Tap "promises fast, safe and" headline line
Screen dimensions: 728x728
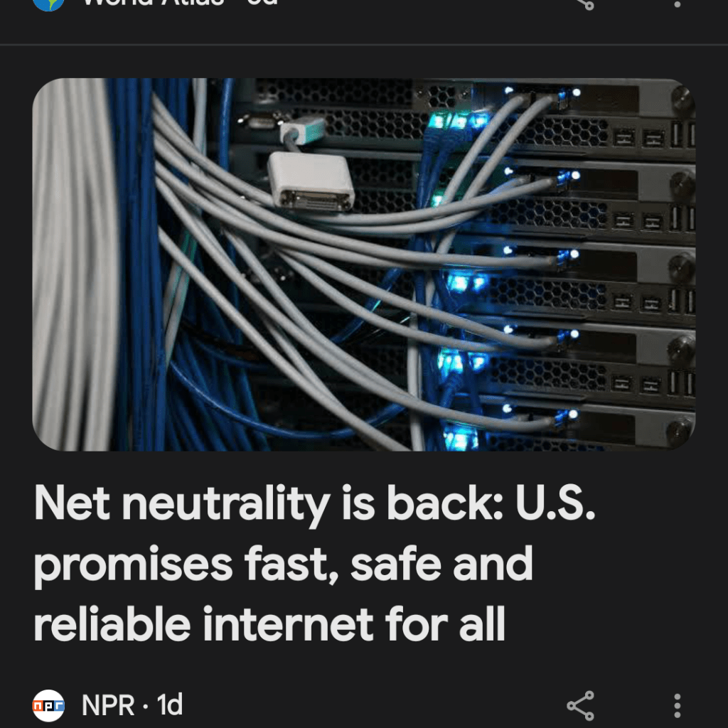coord(283,565)
